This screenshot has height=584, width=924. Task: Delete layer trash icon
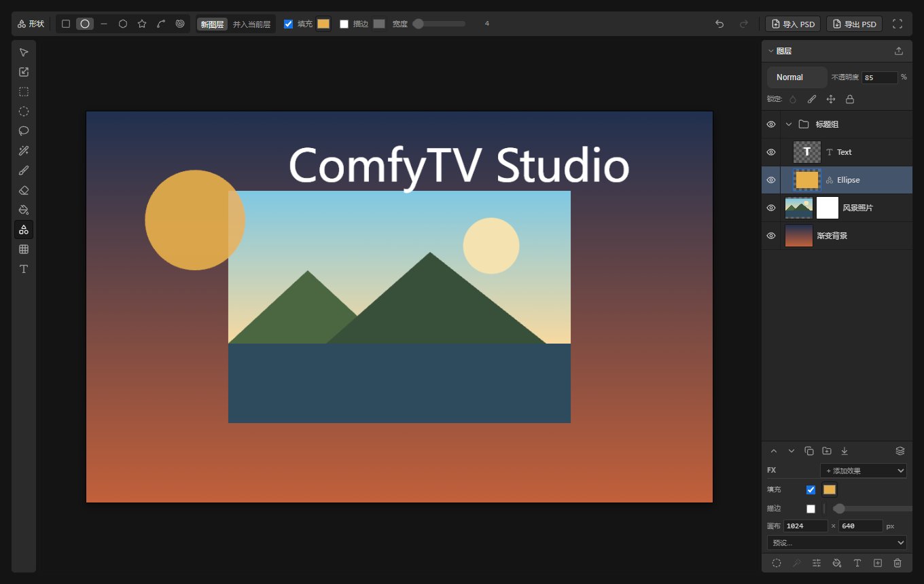[x=898, y=563]
